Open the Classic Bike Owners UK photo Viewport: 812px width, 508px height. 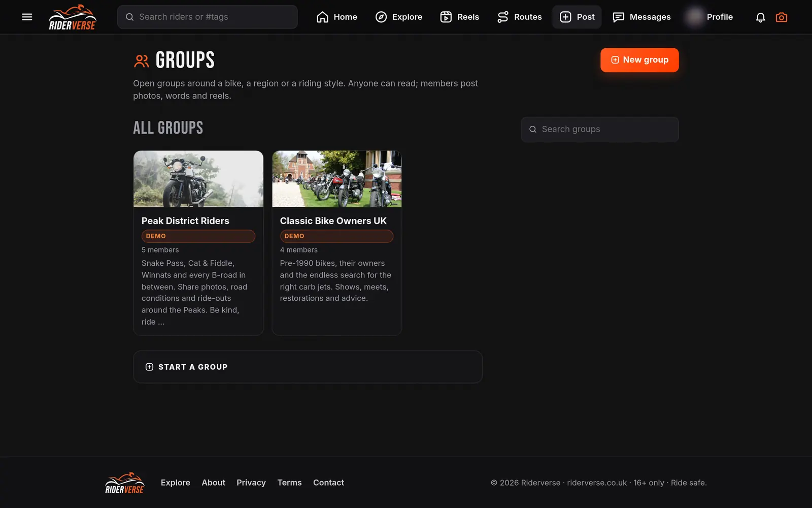337,179
